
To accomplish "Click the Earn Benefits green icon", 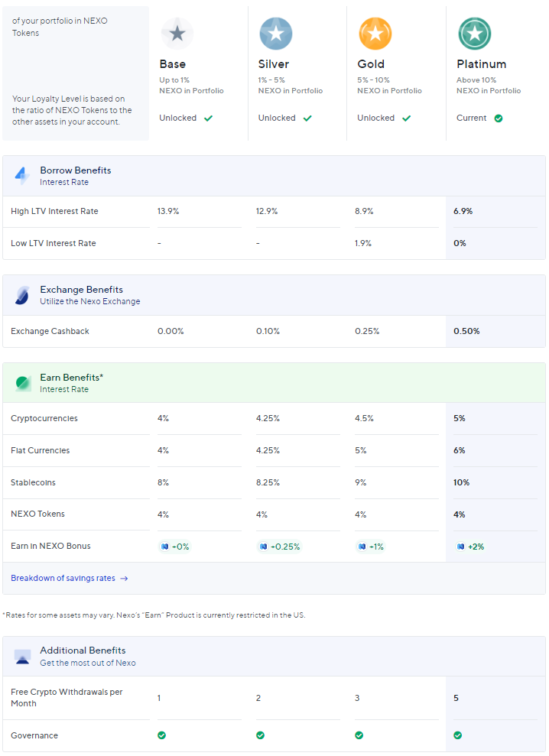I will [23, 383].
